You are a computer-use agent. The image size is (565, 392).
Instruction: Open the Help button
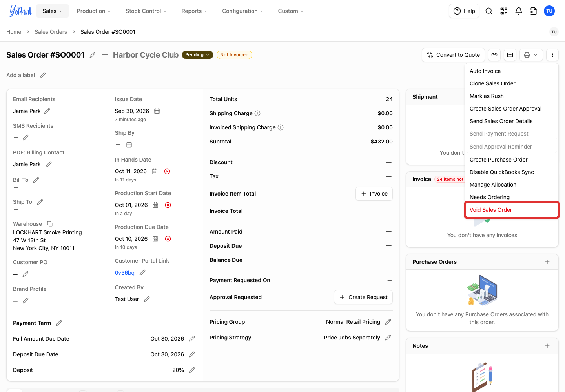point(464,11)
